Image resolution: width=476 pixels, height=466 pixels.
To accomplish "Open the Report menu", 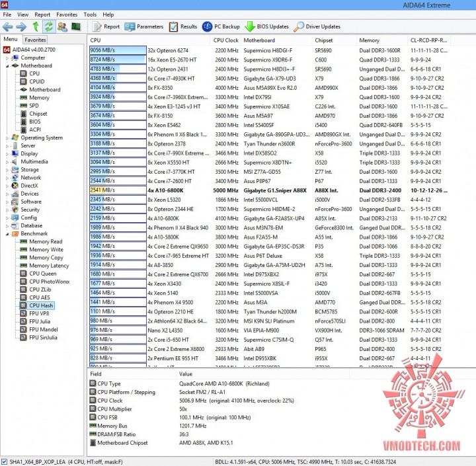I will click(x=42, y=15).
